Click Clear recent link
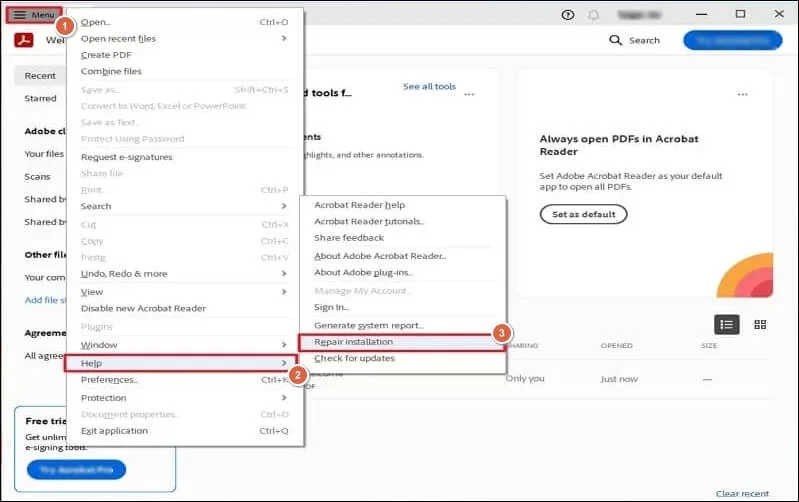Viewport: 799px width, 502px height. [x=742, y=493]
